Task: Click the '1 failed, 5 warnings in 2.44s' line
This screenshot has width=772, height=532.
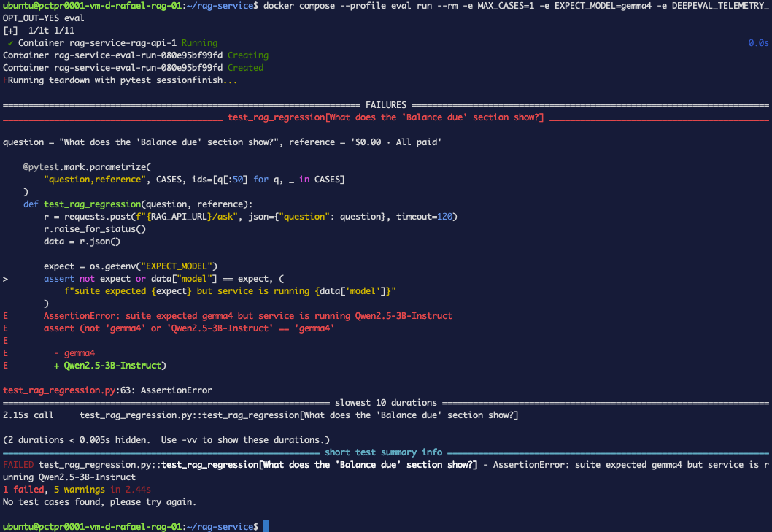Action: (77, 490)
